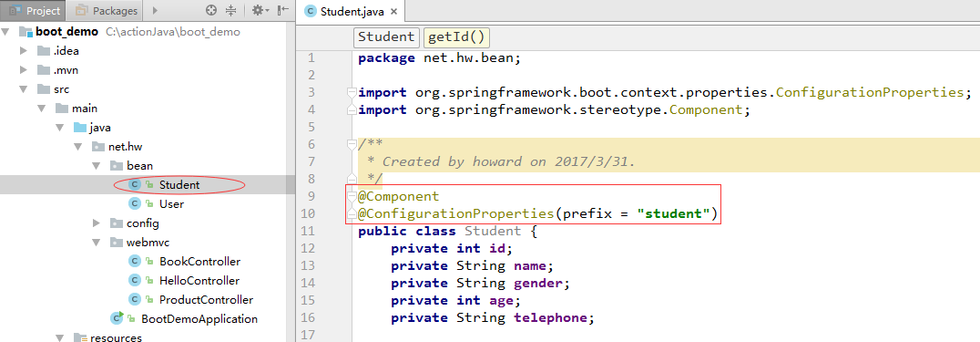This screenshot has width=980, height=342.
Task: Click the Student class icon
Action: click(135, 185)
